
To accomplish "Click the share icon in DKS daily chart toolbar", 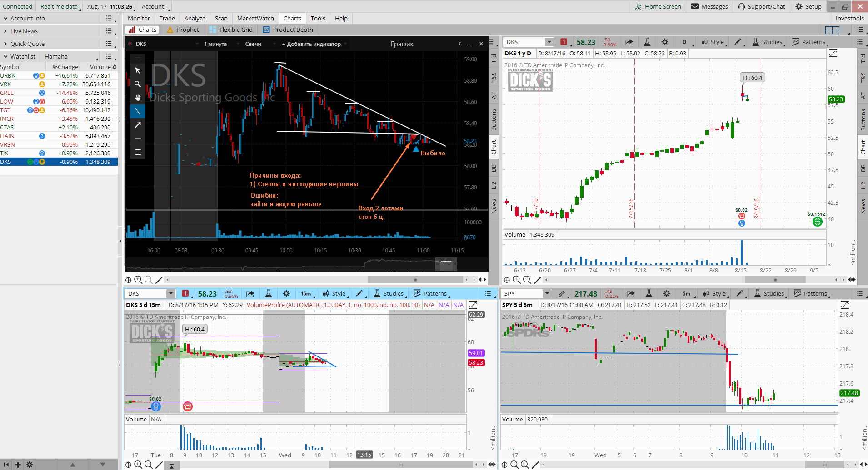I will [629, 42].
